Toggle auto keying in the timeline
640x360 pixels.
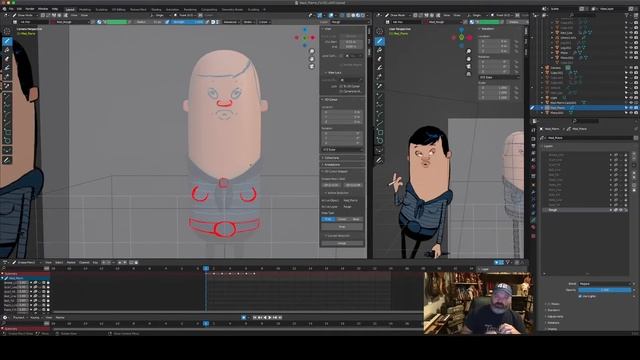click(244, 317)
